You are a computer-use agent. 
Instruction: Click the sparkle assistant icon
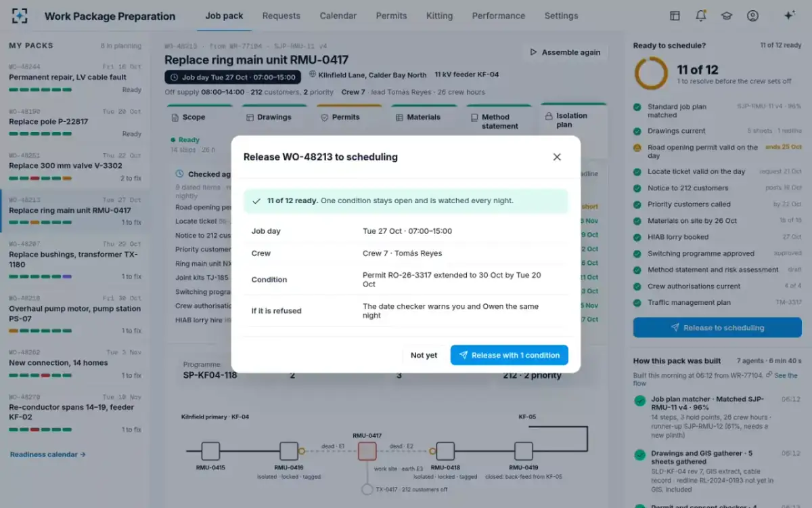(789, 16)
